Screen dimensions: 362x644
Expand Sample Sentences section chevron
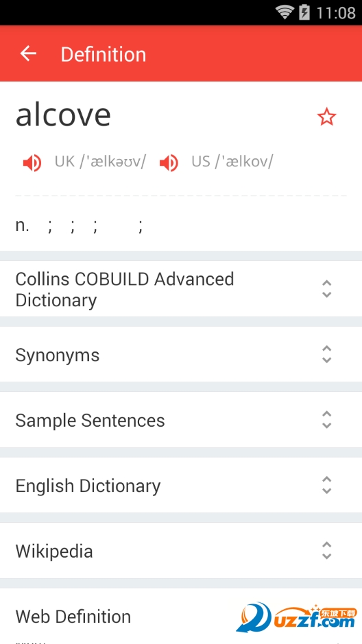(x=326, y=420)
